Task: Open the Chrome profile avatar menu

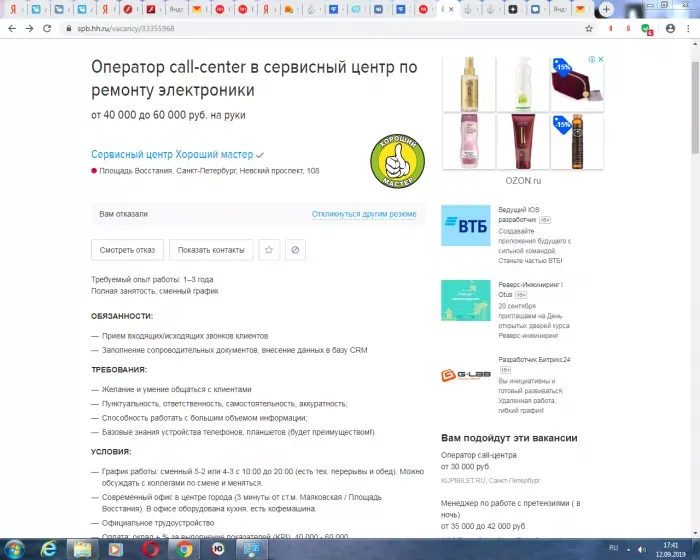Action: click(670, 29)
